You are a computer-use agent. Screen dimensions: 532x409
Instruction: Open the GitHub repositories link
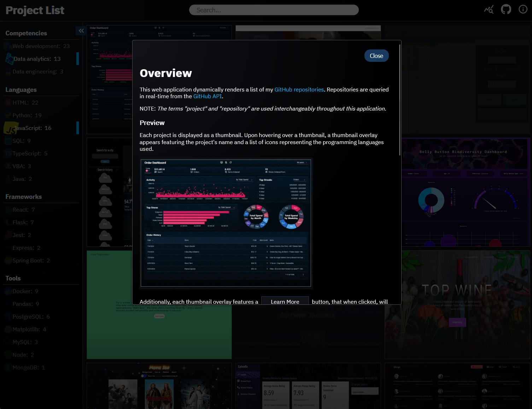(299, 90)
